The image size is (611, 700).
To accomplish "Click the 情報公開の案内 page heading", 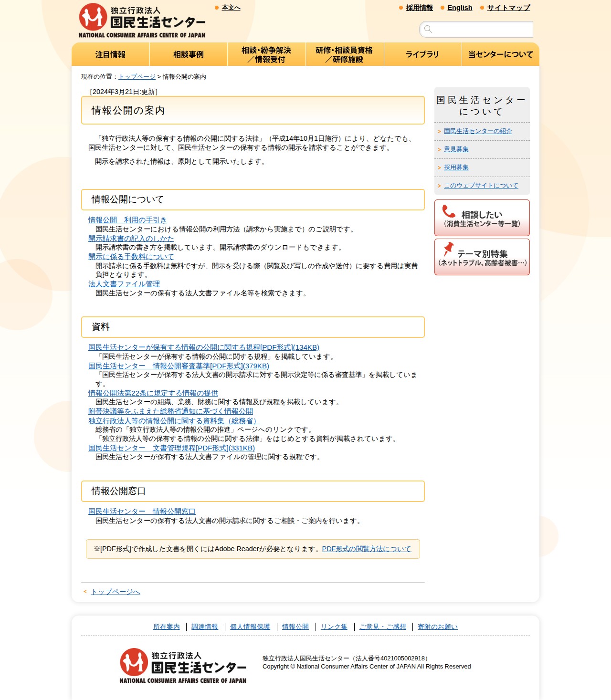I will (253, 110).
